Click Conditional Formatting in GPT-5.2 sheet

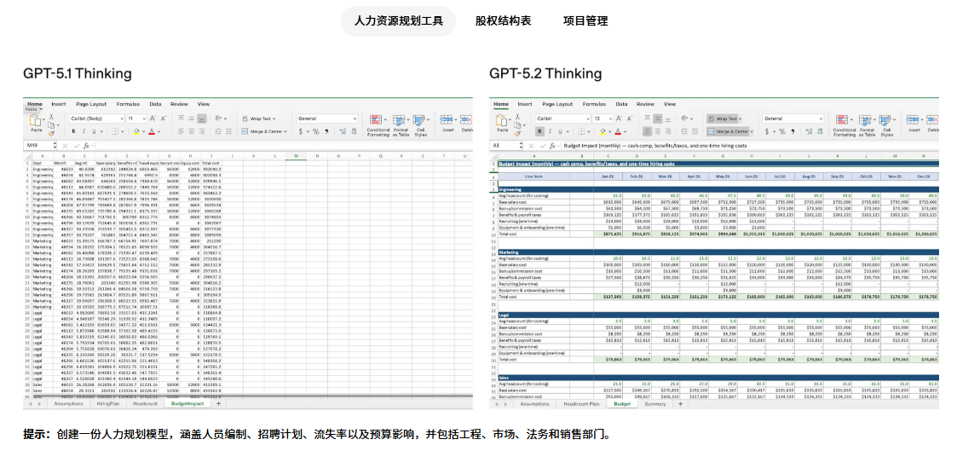(845, 125)
